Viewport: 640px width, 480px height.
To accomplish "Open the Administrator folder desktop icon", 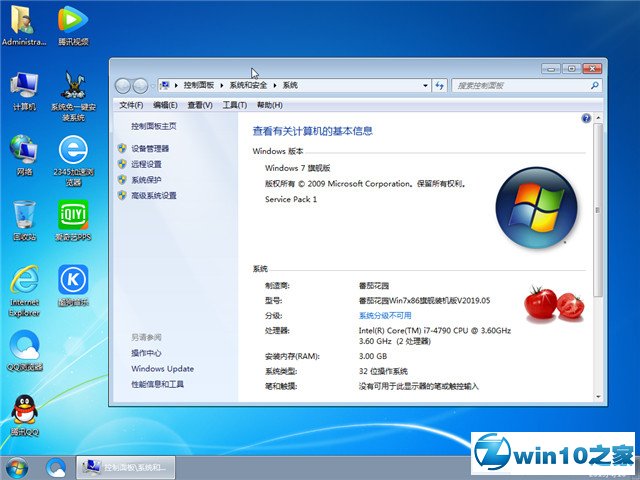I will coord(24,24).
